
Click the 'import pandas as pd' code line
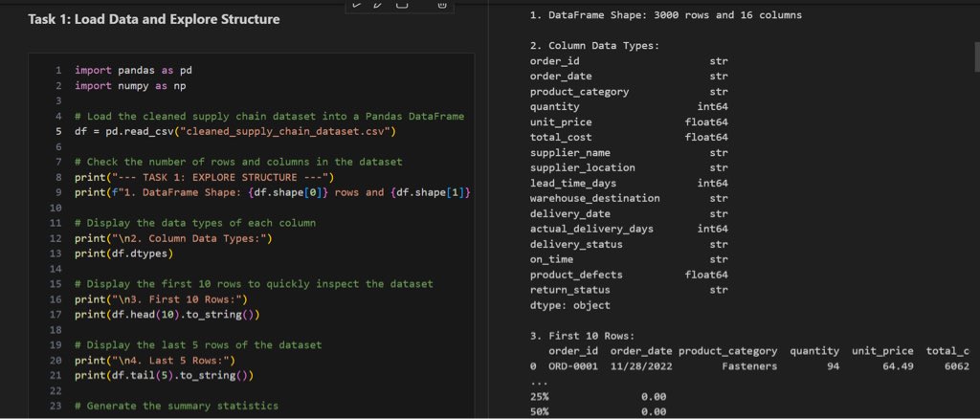click(x=133, y=71)
